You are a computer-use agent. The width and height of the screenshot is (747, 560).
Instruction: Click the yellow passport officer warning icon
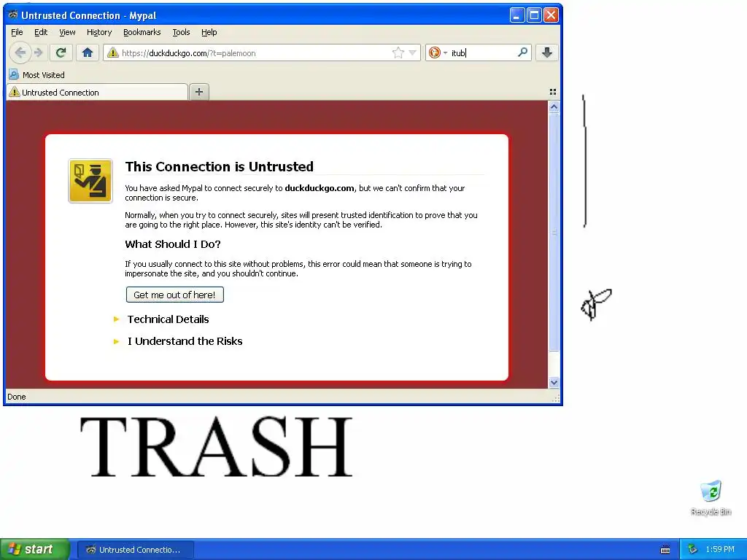[x=90, y=181]
